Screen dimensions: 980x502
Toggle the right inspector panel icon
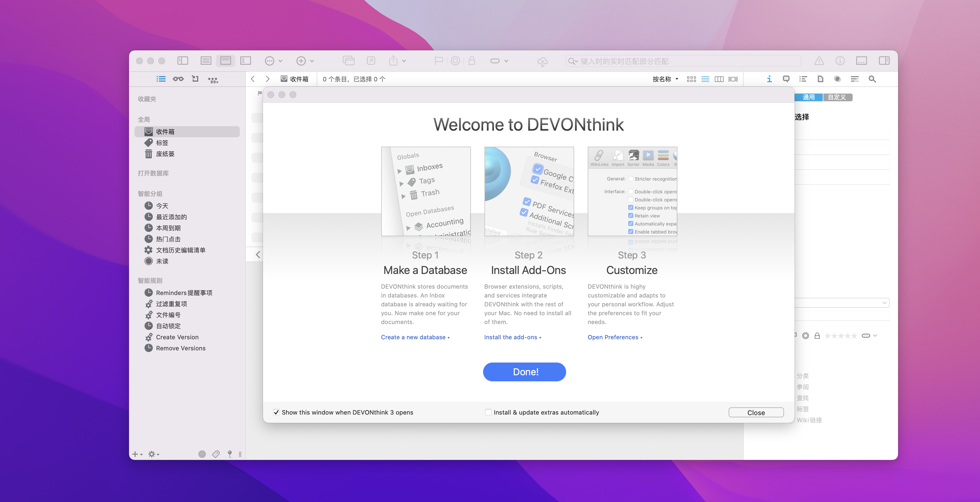click(x=884, y=61)
